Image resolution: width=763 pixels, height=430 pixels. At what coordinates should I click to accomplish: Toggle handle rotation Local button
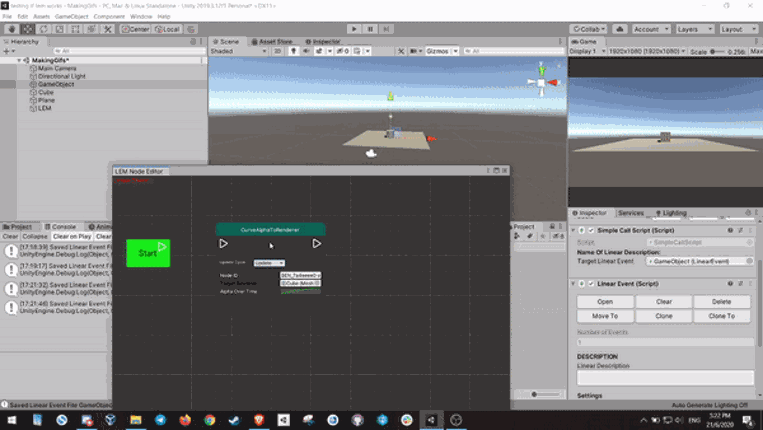pos(167,29)
